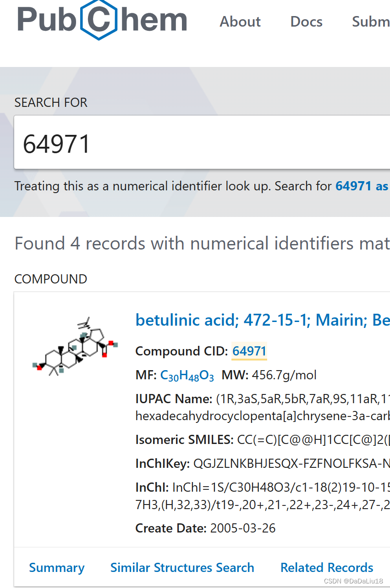Open the About menu item
The width and height of the screenshot is (390, 588).
point(240,22)
